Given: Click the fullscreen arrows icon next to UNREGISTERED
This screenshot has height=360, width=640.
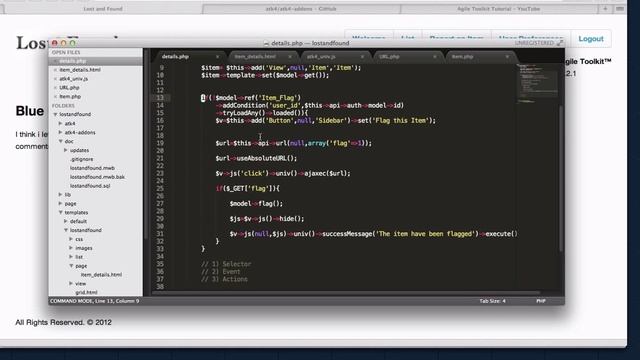Looking at the screenshot, I should [x=560, y=43].
